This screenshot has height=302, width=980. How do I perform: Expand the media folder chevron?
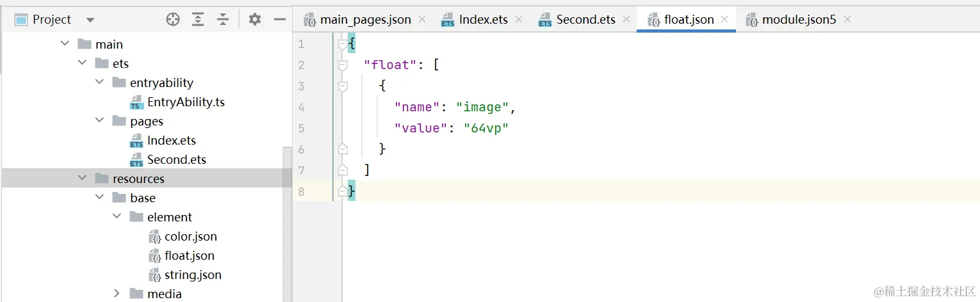(117, 293)
